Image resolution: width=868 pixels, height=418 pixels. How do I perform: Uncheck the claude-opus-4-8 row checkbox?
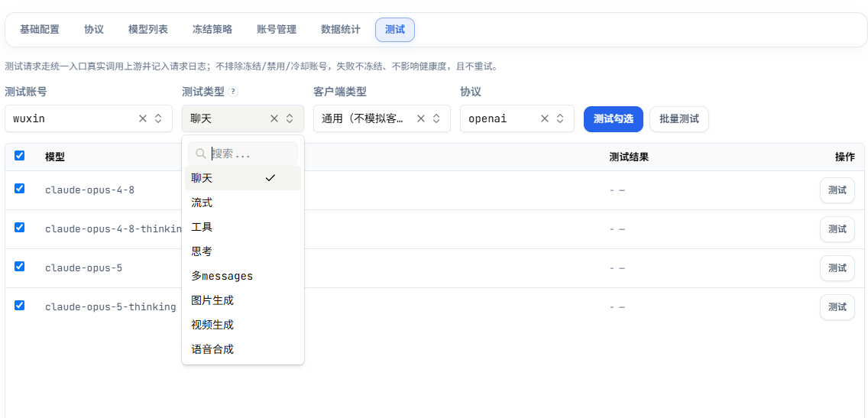tap(19, 188)
